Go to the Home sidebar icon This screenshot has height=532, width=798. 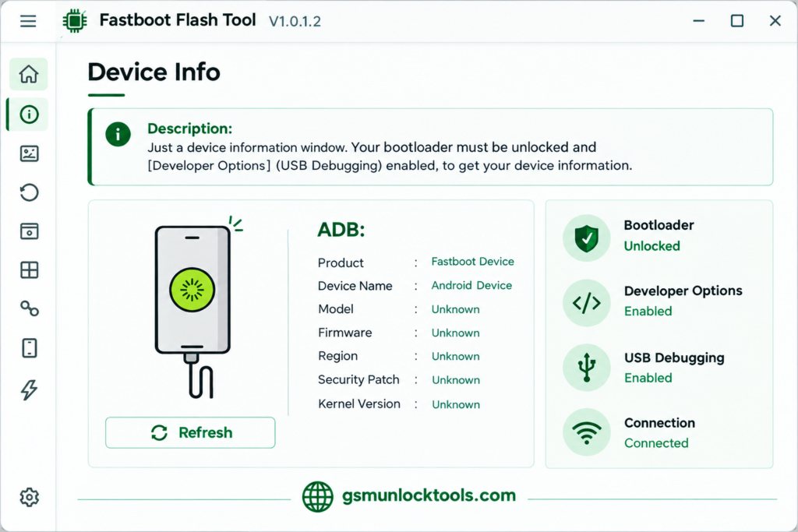click(29, 74)
